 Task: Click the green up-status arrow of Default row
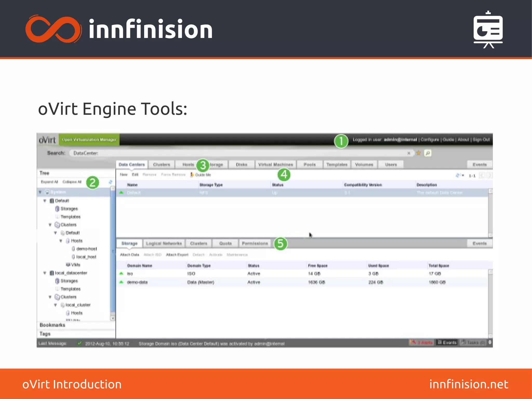tap(121, 193)
